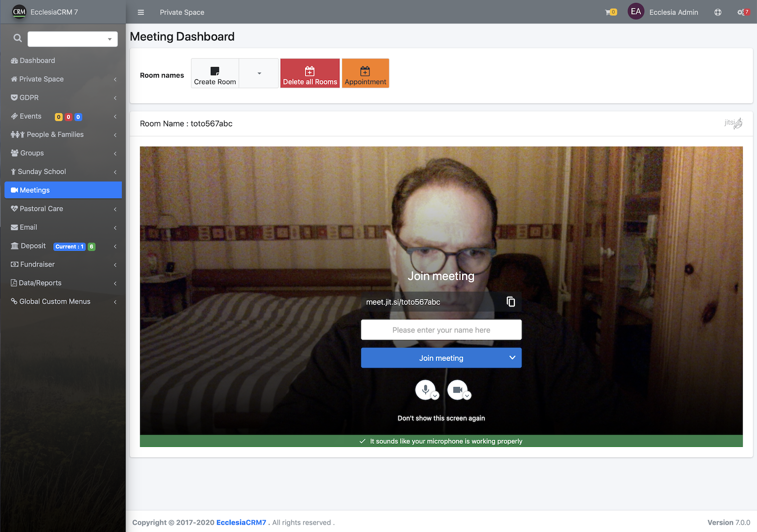Click the Appointment button
Image resolution: width=757 pixels, height=532 pixels.
365,73
